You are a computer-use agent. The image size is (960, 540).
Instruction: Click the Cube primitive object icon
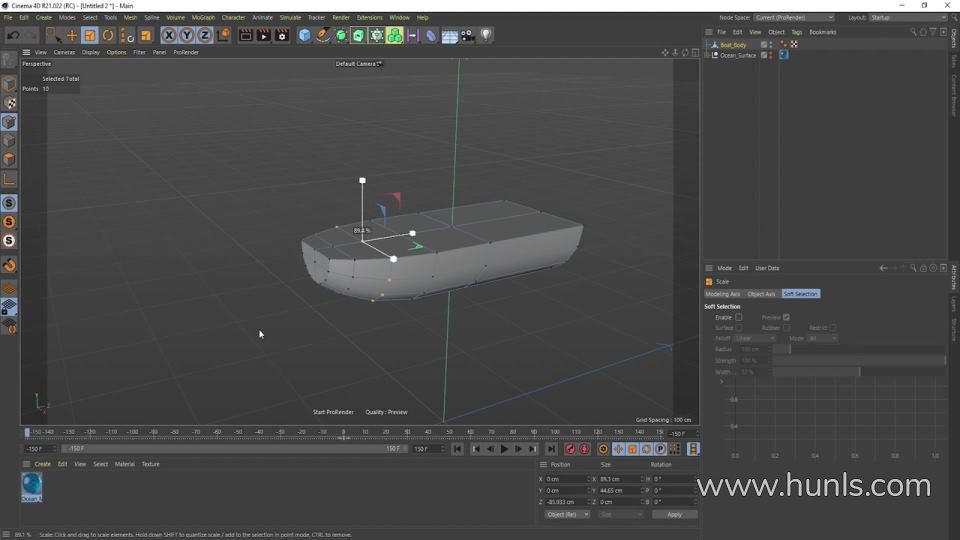tap(305, 35)
